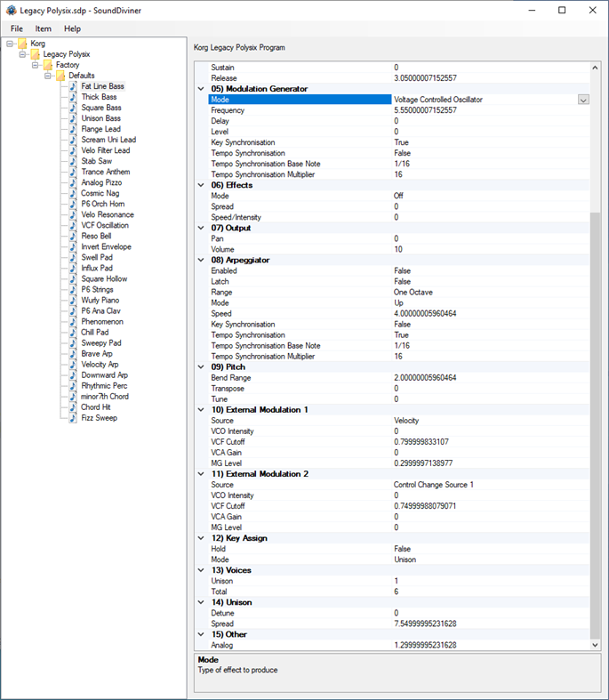
Task: Click the Control Change Source 1 value
Action: tap(434, 485)
